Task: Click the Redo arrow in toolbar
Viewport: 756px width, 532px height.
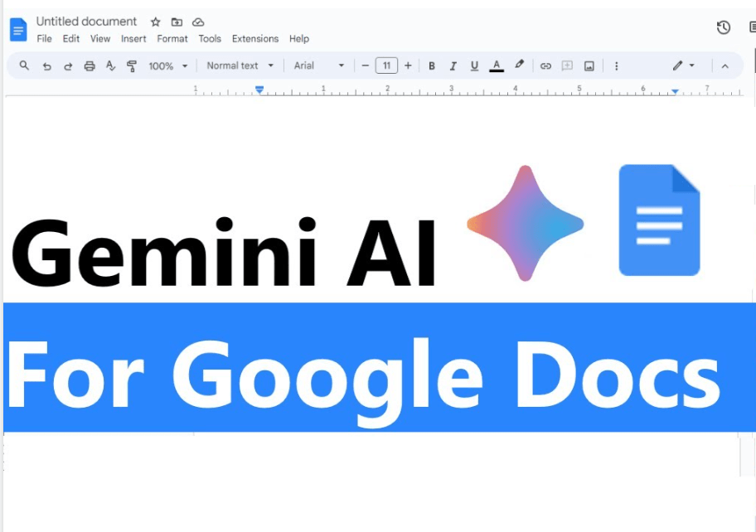Action: tap(68, 66)
